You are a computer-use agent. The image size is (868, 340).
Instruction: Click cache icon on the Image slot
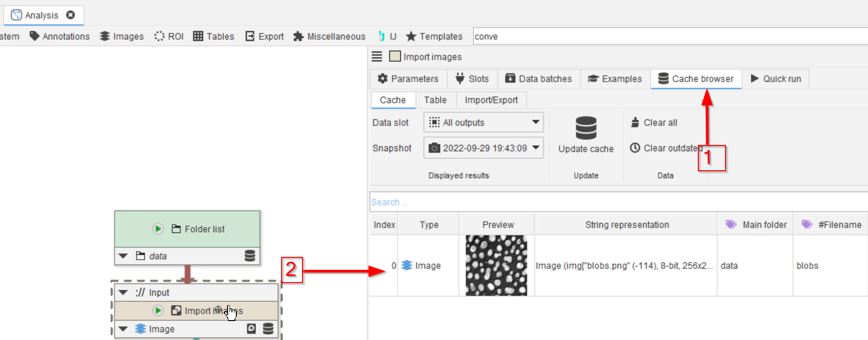pyautogui.click(x=268, y=329)
